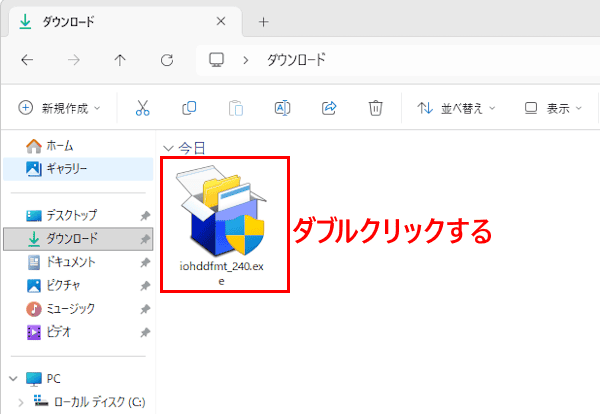Screen dimensions: 600x414
Task: Click the Rename icon in toolbar
Action: pos(282,108)
